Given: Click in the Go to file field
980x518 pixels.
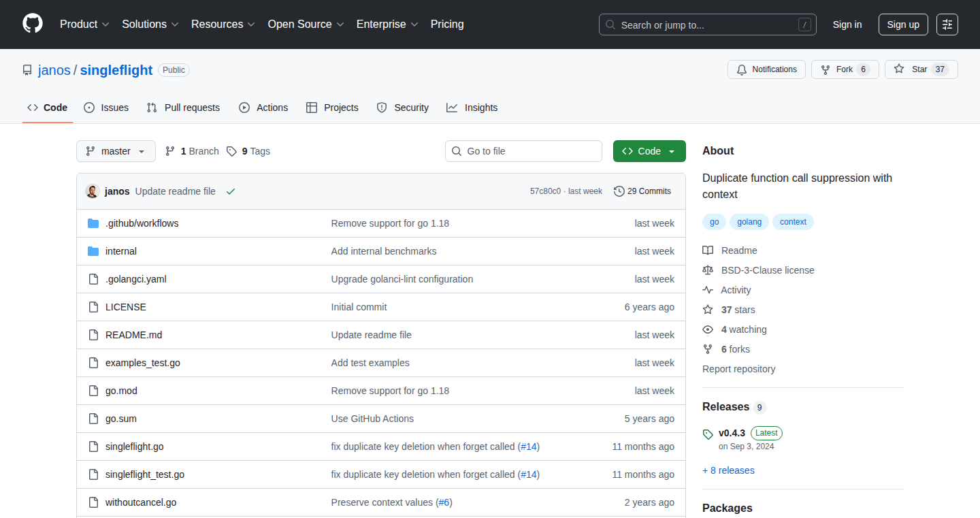Looking at the screenshot, I should tap(523, 151).
